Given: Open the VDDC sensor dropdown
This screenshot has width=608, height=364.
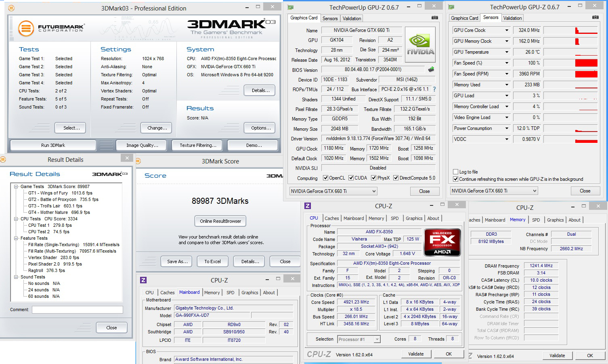Looking at the screenshot, I should 507,139.
